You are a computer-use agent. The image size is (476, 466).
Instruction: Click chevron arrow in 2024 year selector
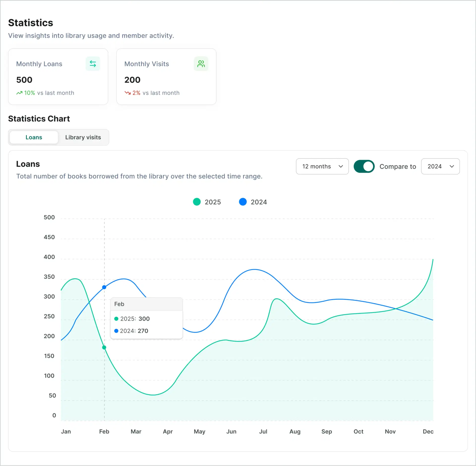(452, 166)
